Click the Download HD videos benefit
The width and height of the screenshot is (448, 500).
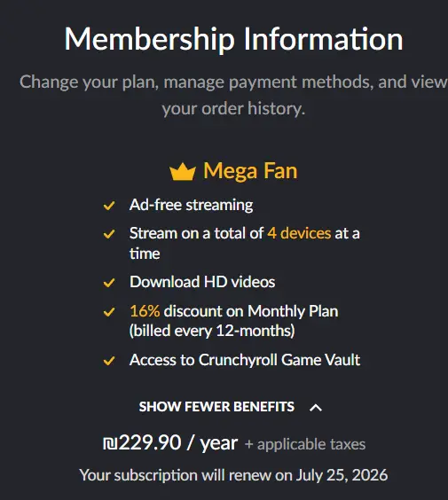point(202,282)
